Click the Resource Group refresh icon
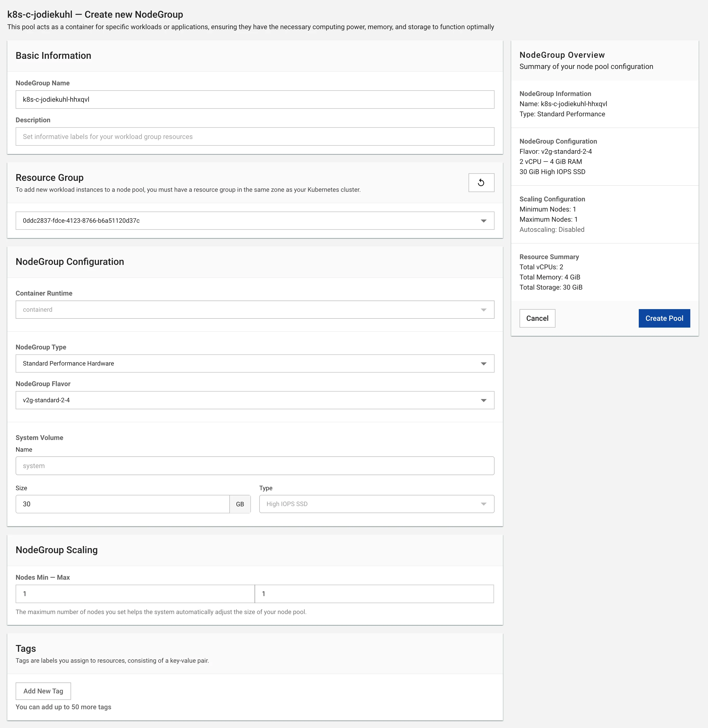708x728 pixels. coord(481,182)
